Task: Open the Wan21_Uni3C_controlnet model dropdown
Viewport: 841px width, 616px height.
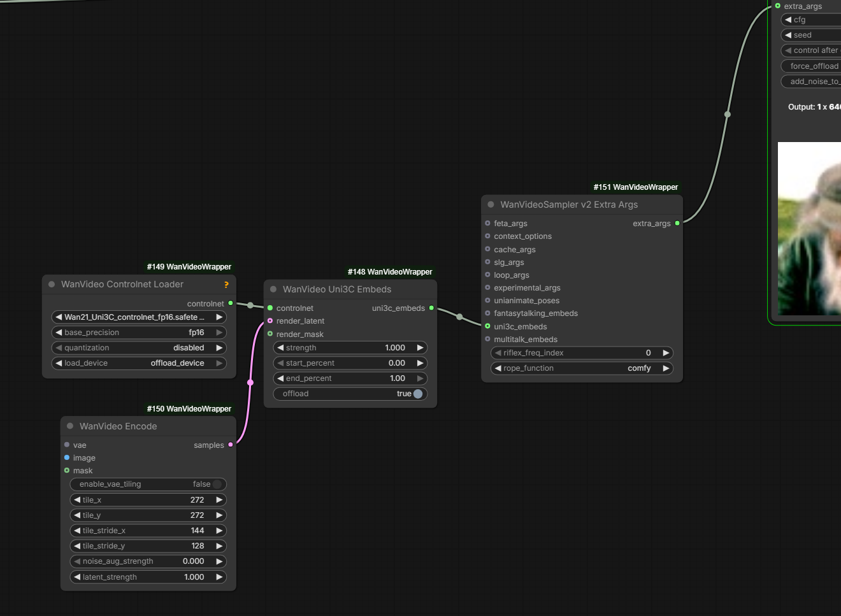Action: pos(139,317)
